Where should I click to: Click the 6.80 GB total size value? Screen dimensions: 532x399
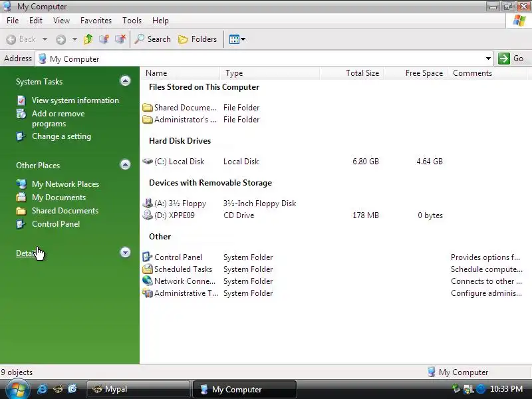coord(366,162)
